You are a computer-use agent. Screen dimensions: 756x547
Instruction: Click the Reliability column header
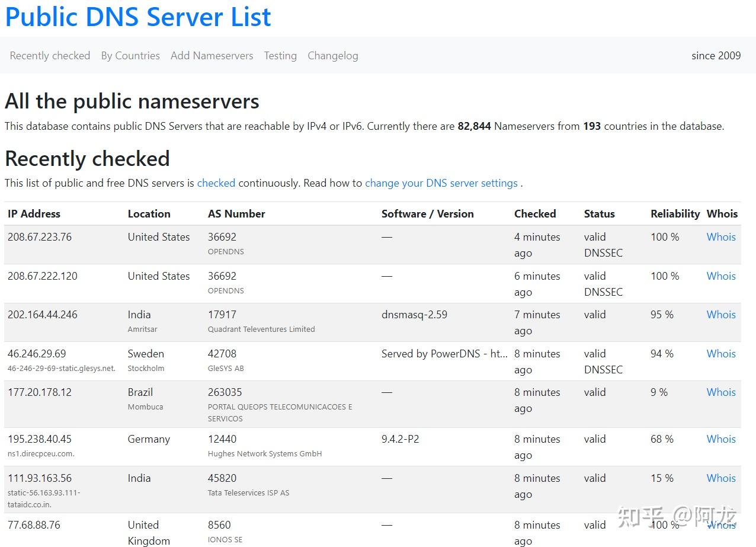click(x=675, y=214)
